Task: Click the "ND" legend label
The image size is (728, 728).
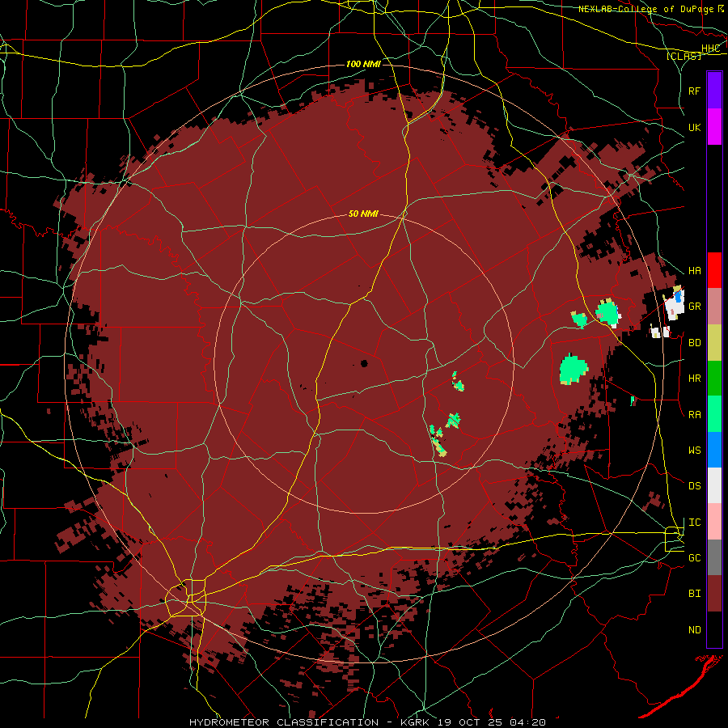Action: coord(694,630)
